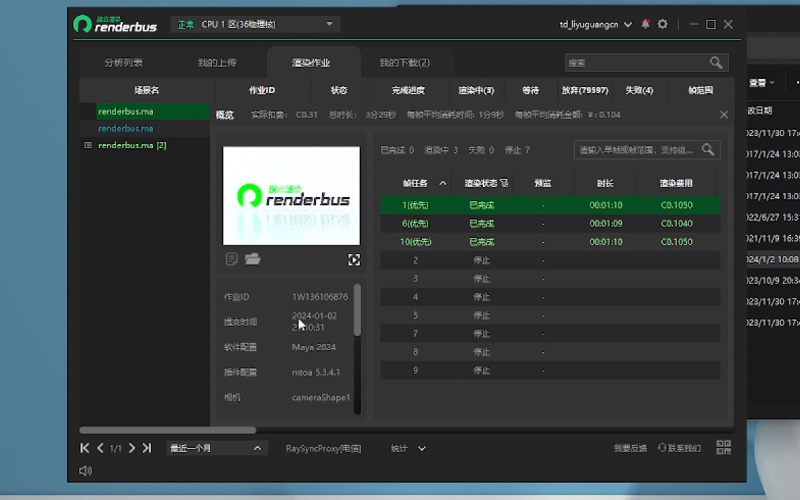
Task: Click the RaySyncProxy transfer button
Action: tap(323, 448)
